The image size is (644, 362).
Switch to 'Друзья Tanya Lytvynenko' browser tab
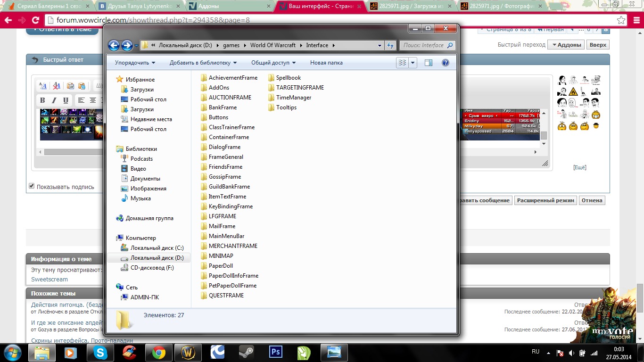pyautogui.click(x=140, y=6)
